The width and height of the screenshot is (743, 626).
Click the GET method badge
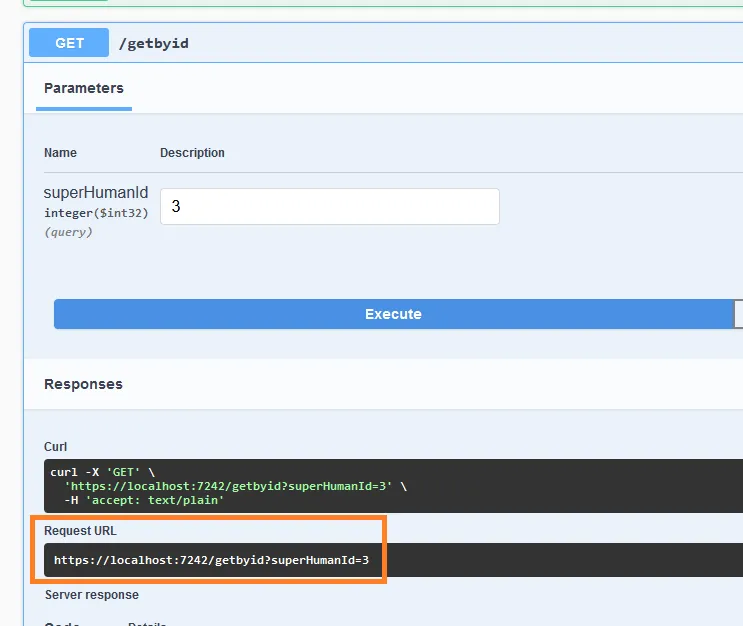click(x=69, y=43)
